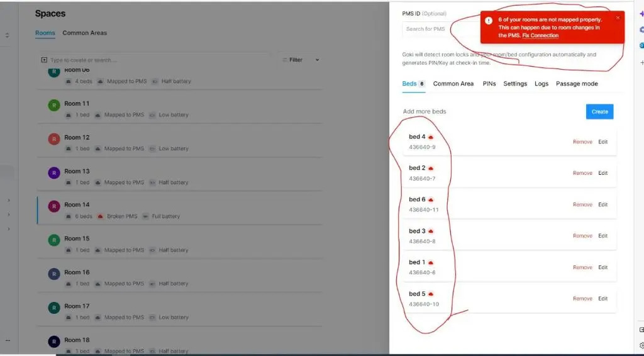Click the Room 11 green avatar icon

53,104
